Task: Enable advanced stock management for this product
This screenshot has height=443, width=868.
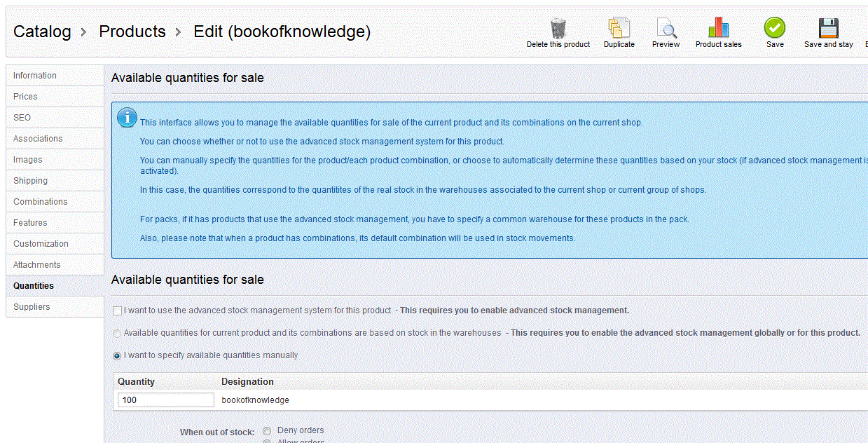Action: coord(116,311)
